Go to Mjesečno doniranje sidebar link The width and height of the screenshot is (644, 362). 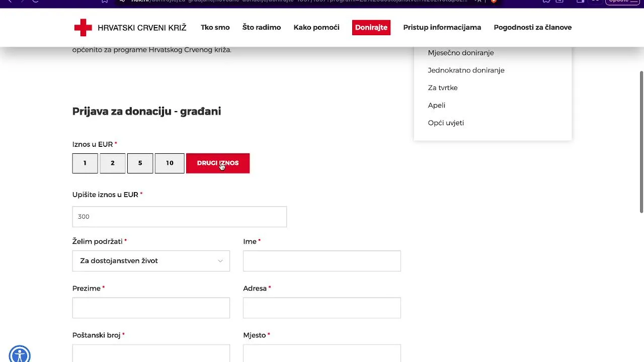pyautogui.click(x=461, y=53)
